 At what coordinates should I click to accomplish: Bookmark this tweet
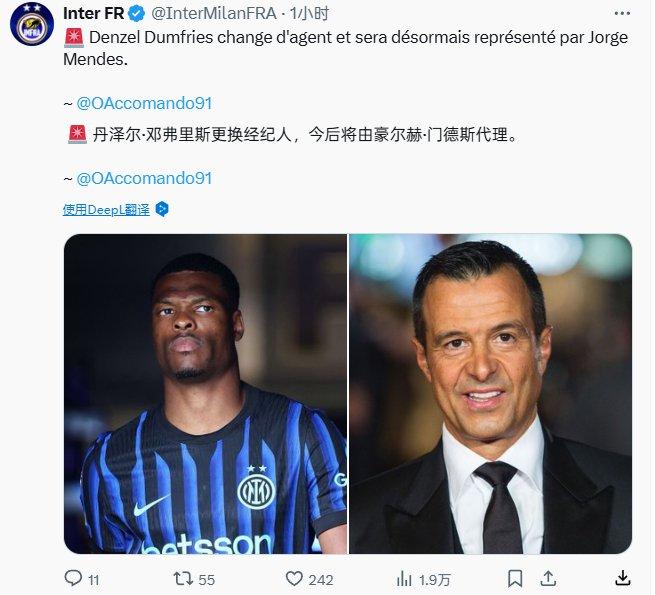pyautogui.click(x=515, y=579)
